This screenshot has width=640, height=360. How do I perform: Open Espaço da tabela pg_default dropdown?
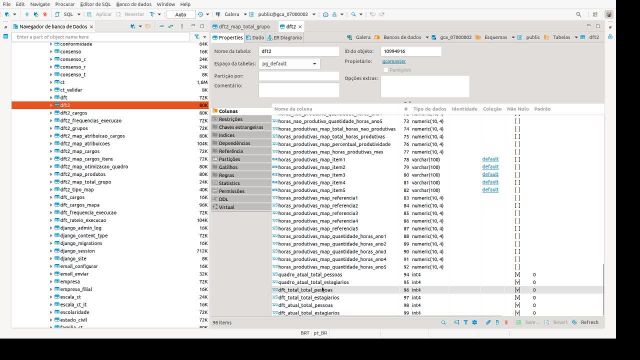pos(289,64)
